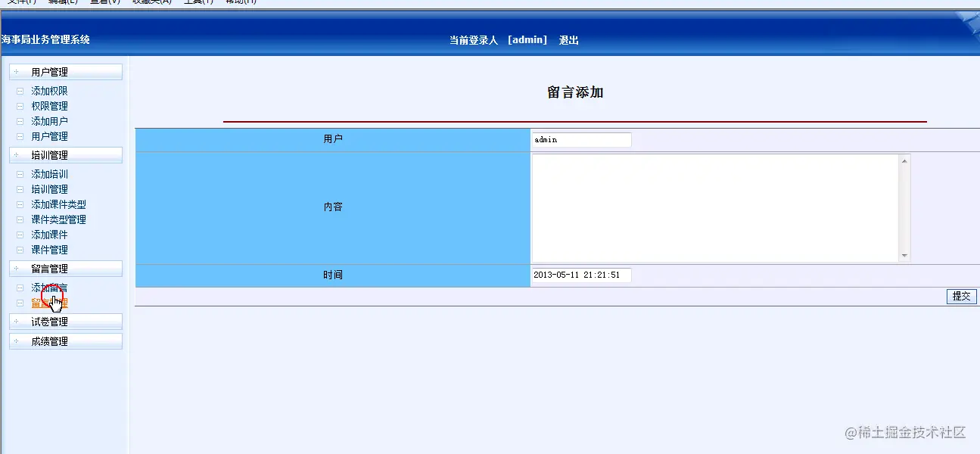Click 退出 to log out

point(568,39)
